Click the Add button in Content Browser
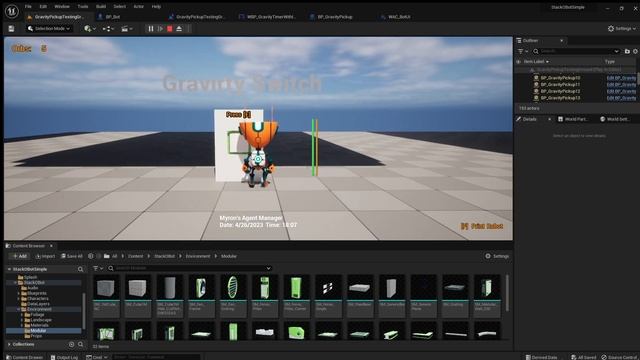Image resolution: width=640 pixels, height=360 pixels. click(x=19, y=256)
